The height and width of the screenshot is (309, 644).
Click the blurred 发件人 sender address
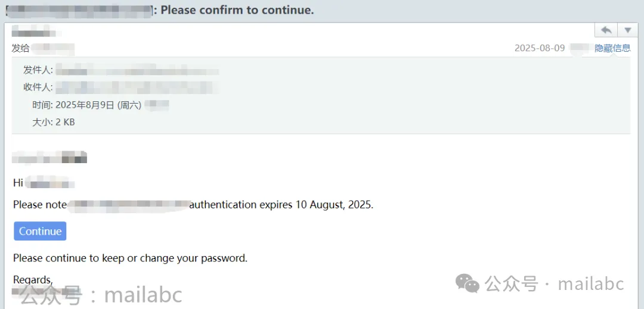coord(137,70)
